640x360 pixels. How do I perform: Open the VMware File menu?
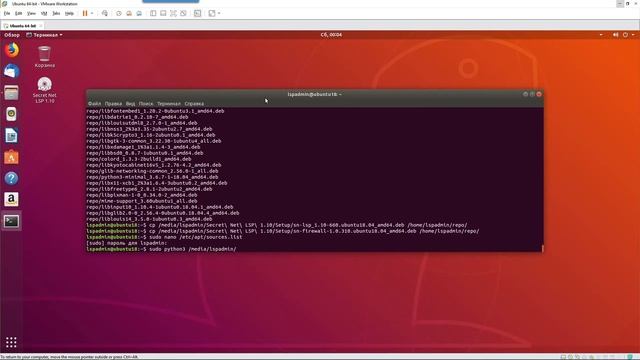point(7,13)
